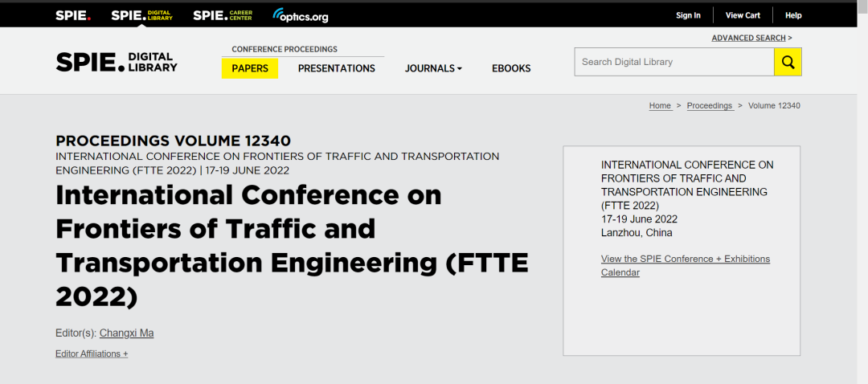Type in the Search Digital Library field
The height and width of the screenshot is (384, 868).
674,62
